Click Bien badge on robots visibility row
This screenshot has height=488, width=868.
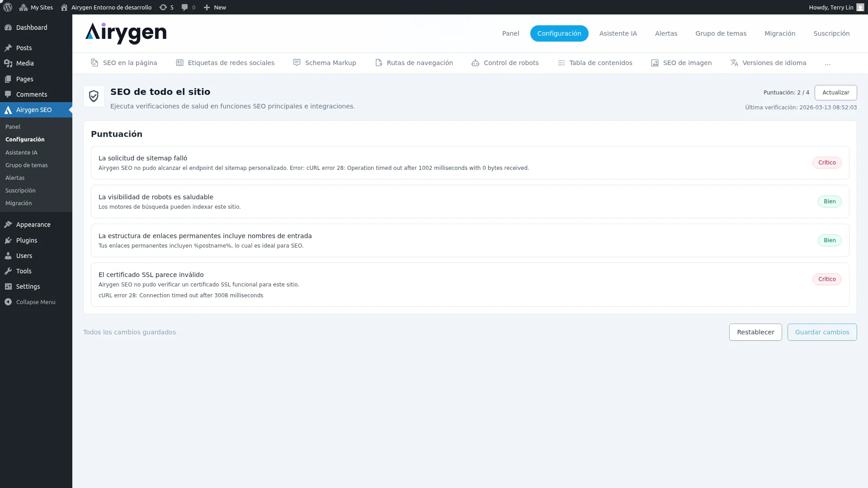click(x=830, y=202)
